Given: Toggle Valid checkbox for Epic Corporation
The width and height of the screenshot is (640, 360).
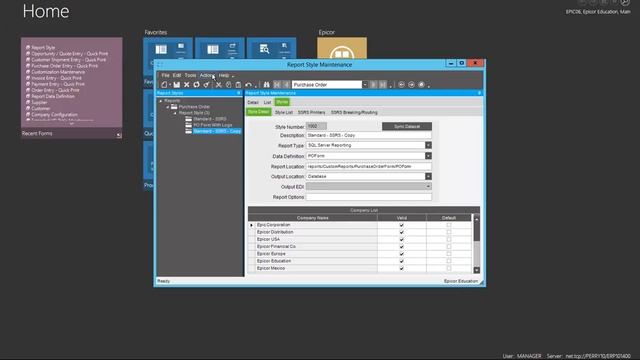Looking at the screenshot, I should point(402,225).
